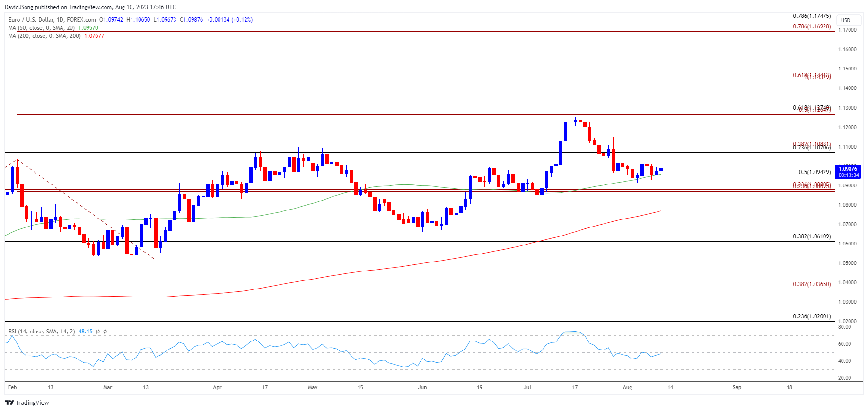Image resolution: width=868 pixels, height=411 pixels.
Task: Click the May date axis label
Action: pyautogui.click(x=313, y=387)
